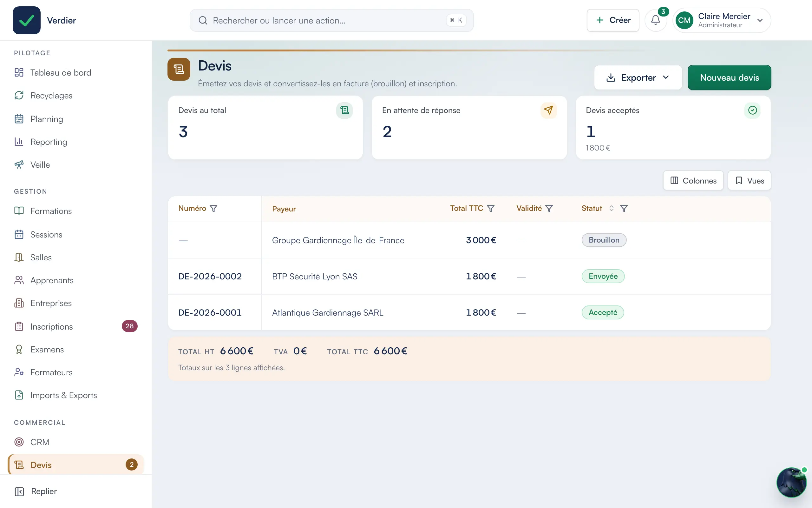Go to Tableau de bord
This screenshot has width=812, height=508.
(76, 73)
